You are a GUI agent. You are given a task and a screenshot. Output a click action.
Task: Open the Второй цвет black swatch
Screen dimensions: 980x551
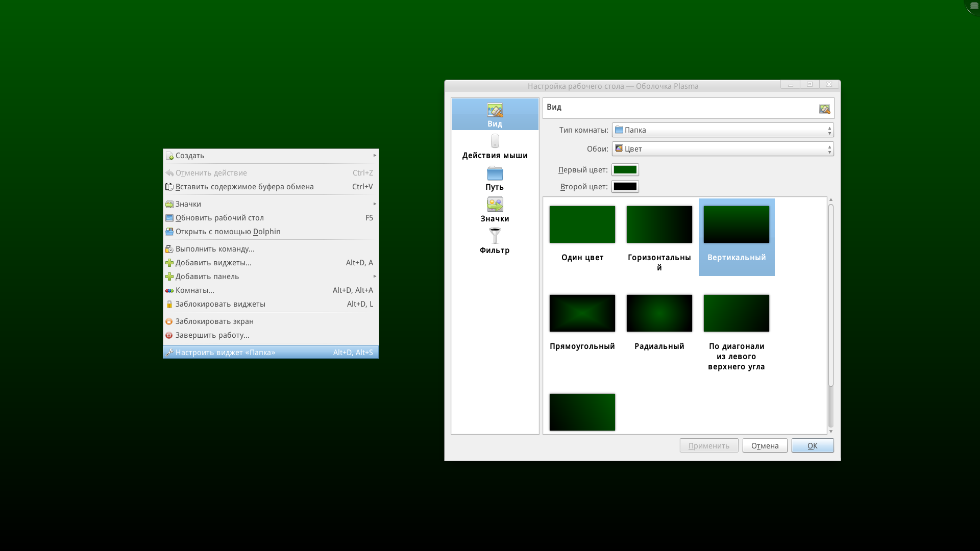[625, 187]
